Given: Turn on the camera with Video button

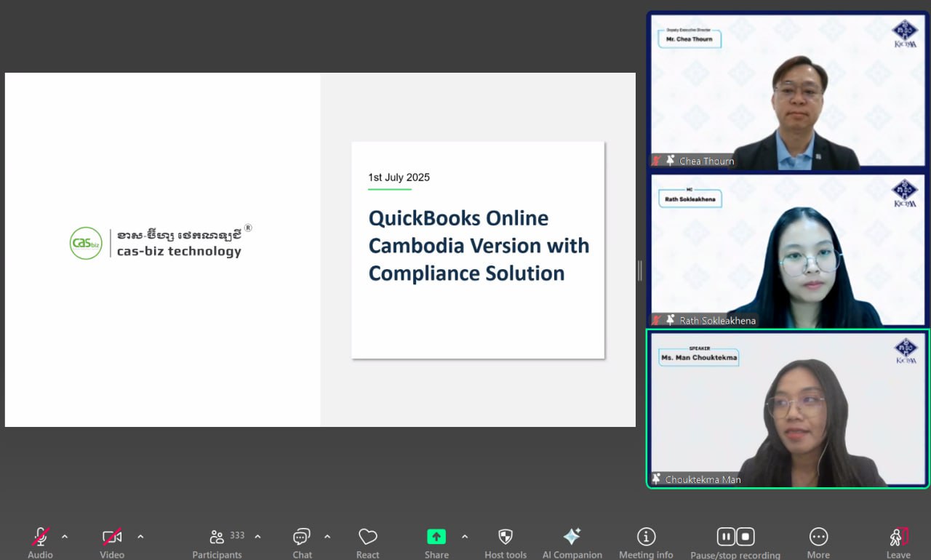Looking at the screenshot, I should pos(112,537).
